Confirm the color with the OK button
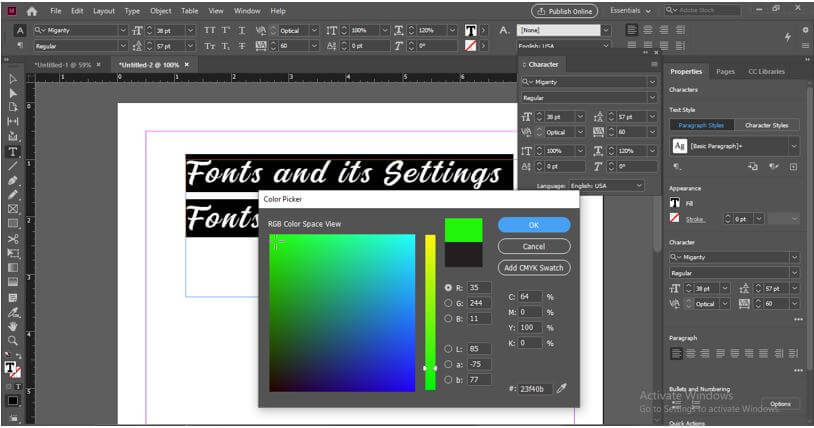Screen dimensions: 814x428 533,225
